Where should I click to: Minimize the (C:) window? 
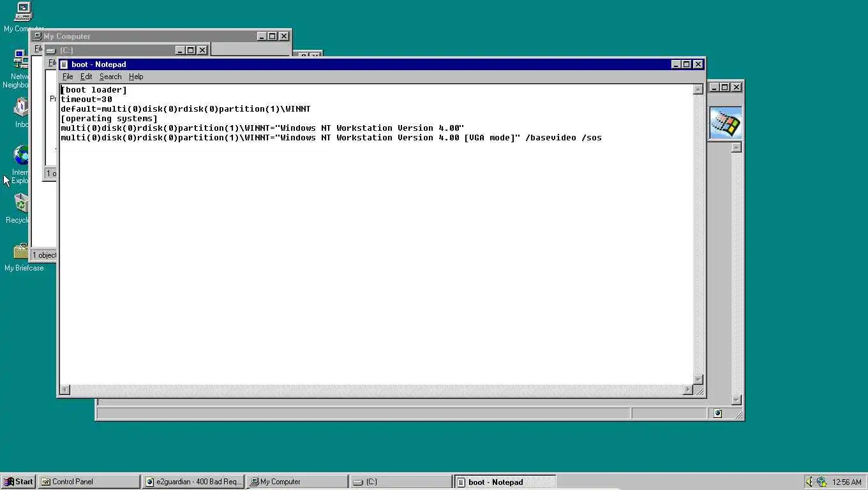coord(180,50)
